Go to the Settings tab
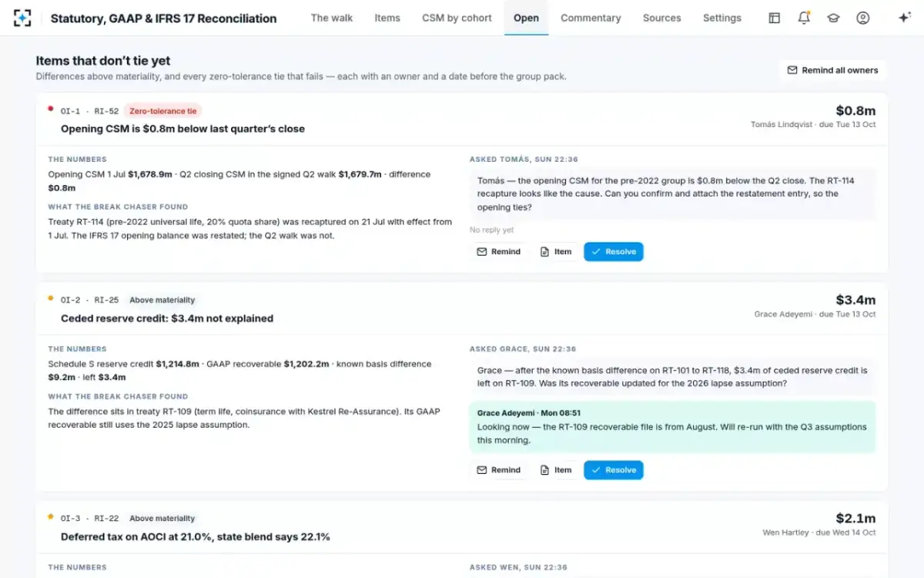This screenshot has height=578, width=924. tap(722, 18)
